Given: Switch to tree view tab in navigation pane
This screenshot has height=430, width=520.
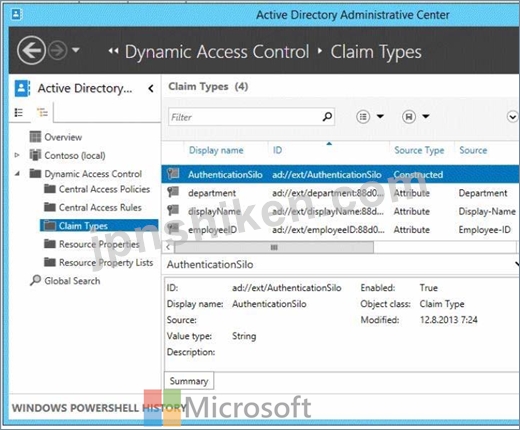Looking at the screenshot, I should pyautogui.click(x=42, y=113).
